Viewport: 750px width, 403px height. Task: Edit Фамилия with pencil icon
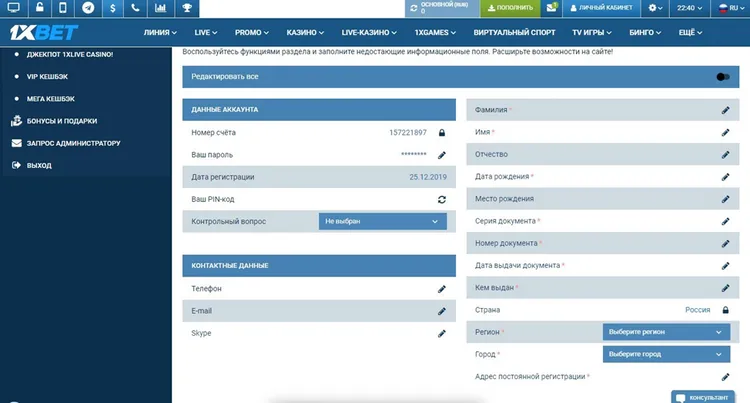tap(725, 110)
